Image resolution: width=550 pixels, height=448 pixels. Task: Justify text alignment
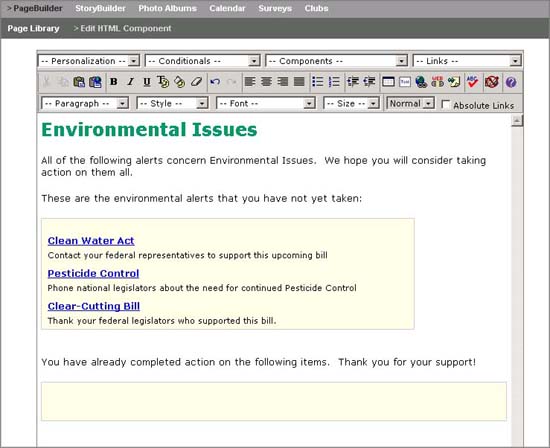299,82
